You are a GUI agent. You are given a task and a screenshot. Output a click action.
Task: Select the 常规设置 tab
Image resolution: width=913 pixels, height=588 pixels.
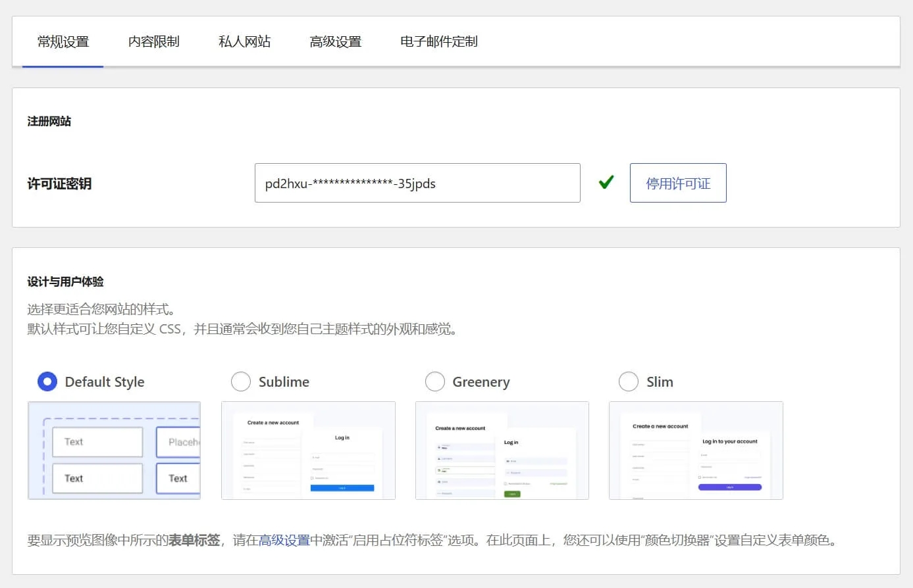63,41
